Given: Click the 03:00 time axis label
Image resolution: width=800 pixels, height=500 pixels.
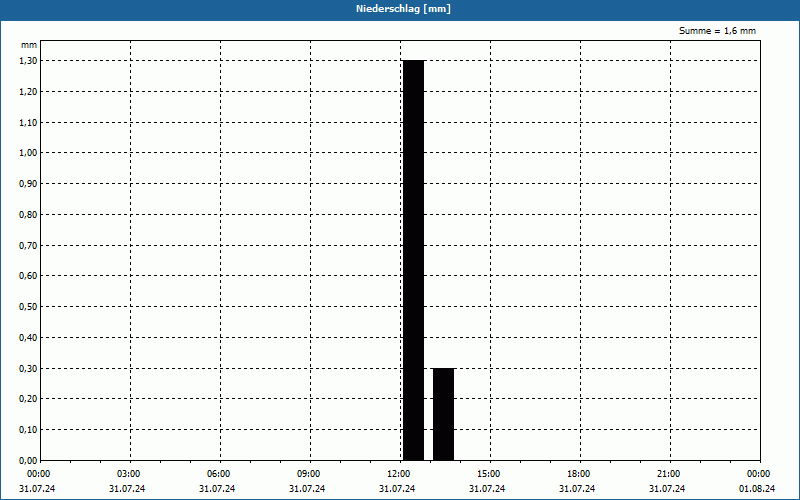Looking at the screenshot, I should click(129, 474).
